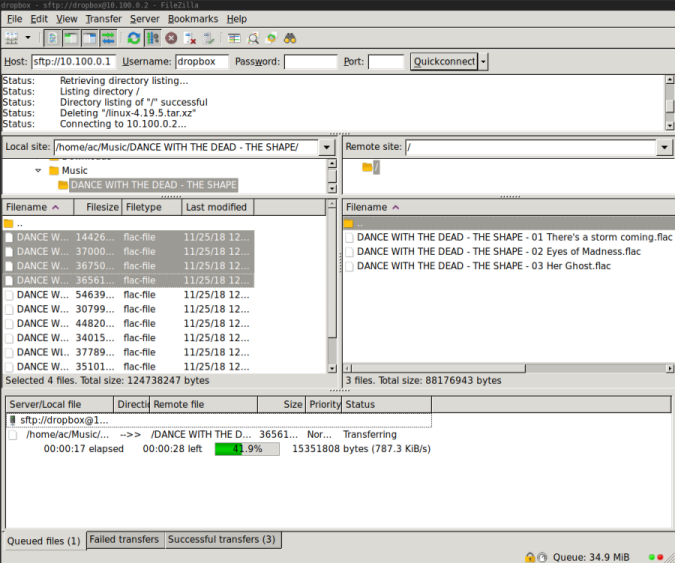Open the Transfer menu
This screenshot has height=563, width=675.
coord(103,19)
